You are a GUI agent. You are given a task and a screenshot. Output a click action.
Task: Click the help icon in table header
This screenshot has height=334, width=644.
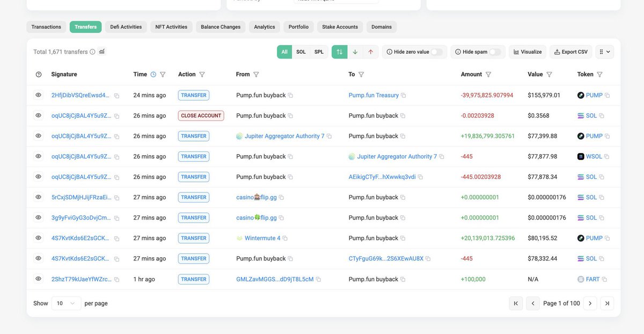point(39,75)
